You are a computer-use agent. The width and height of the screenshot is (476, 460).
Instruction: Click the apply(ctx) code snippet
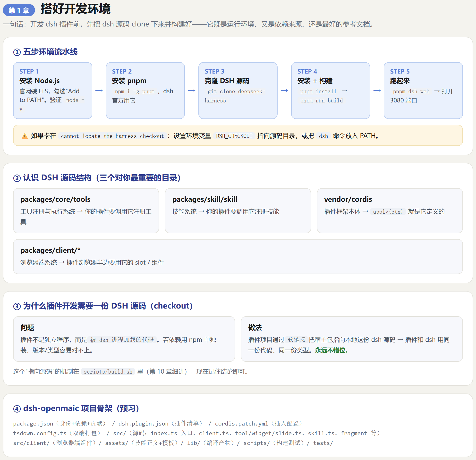pyautogui.click(x=388, y=212)
